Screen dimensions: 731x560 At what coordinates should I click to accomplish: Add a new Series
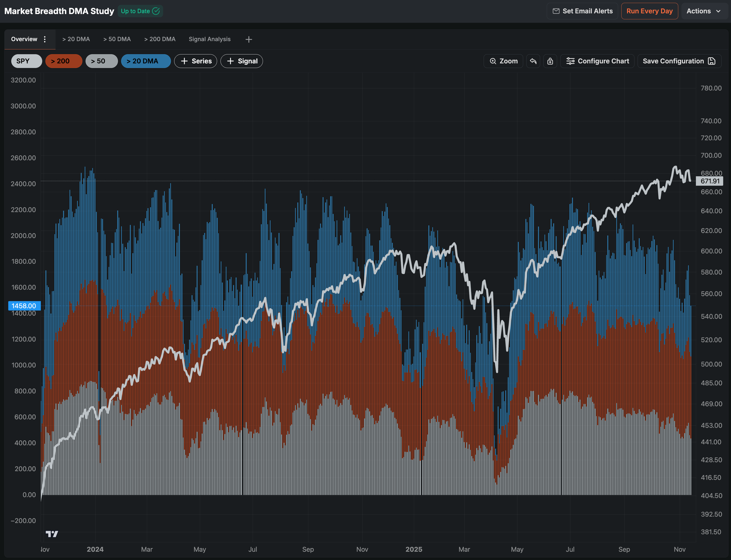[196, 61]
